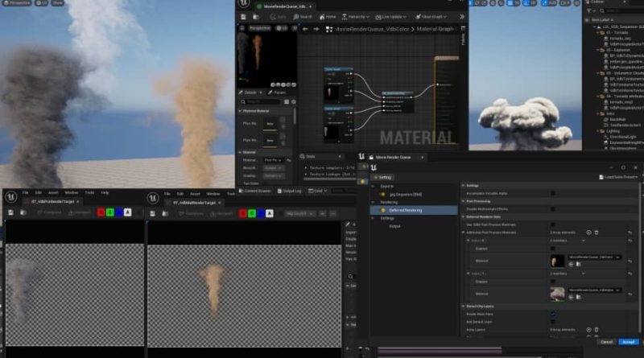Open Index 0 material asset dropdown
Image resolution: width=644 pixels, height=358 pixels.
(x=594, y=257)
